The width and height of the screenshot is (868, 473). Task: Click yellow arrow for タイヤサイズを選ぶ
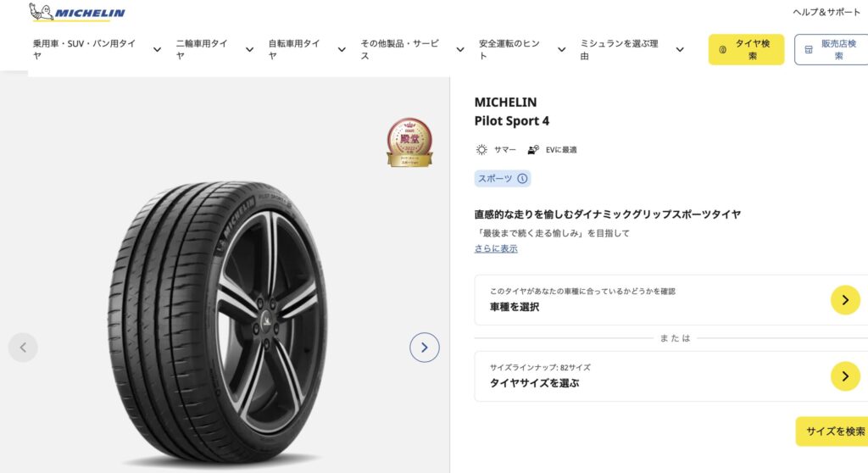click(844, 376)
